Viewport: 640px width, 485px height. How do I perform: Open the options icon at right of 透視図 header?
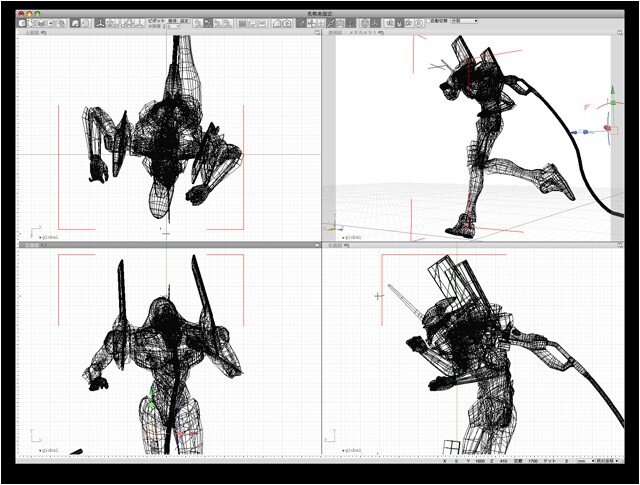coord(620,33)
